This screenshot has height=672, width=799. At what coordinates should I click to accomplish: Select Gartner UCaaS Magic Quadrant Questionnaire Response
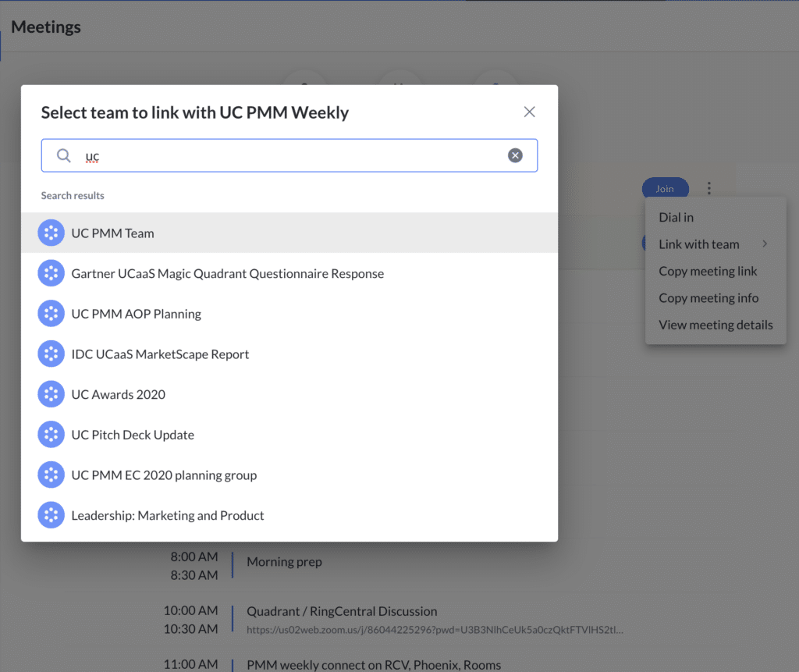pos(227,273)
